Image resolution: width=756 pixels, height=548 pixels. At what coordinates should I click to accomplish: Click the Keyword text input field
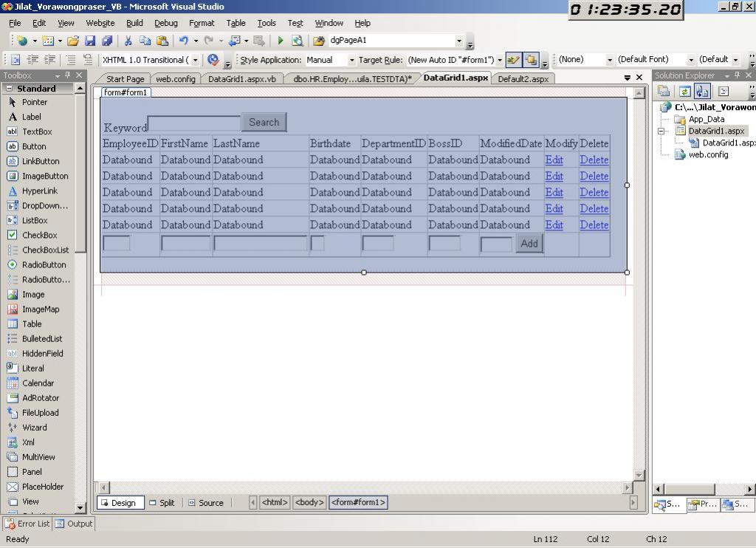[x=194, y=123]
